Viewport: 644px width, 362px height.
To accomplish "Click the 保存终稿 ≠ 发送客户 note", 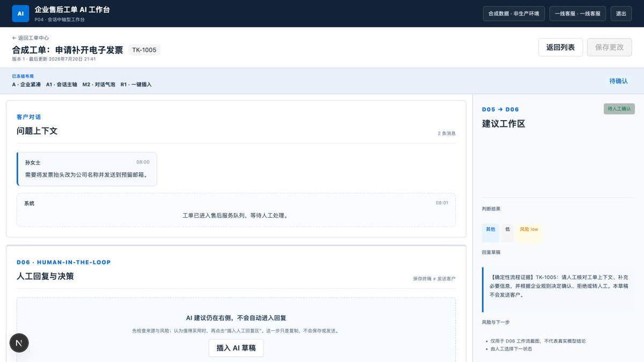I will [434, 279].
